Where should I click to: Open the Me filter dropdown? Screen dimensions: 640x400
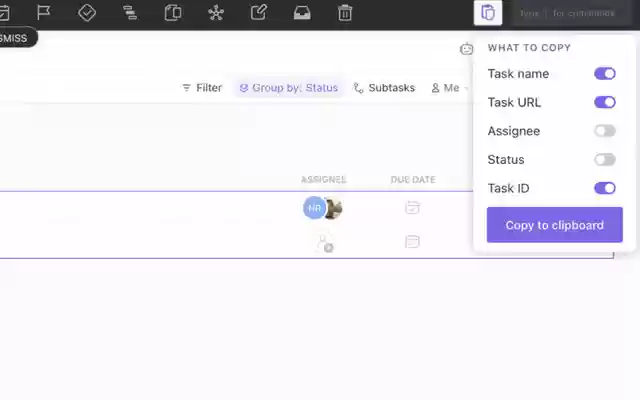[x=449, y=88]
